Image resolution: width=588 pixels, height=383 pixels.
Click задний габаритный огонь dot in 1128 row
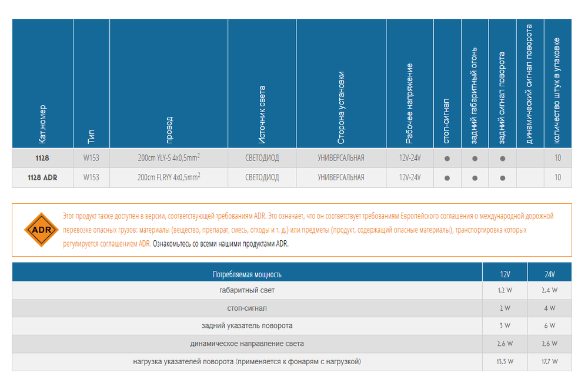pos(475,159)
